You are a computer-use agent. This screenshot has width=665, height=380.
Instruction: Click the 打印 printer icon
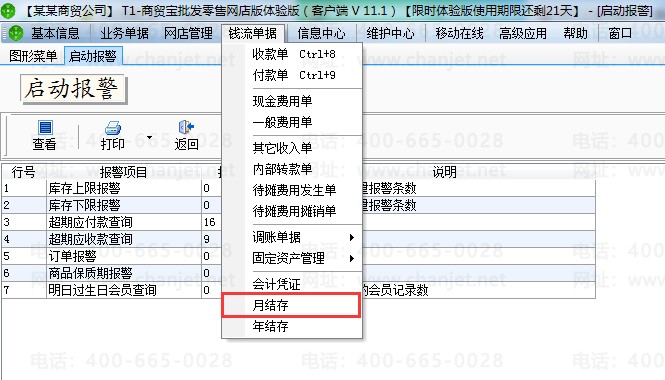point(112,128)
